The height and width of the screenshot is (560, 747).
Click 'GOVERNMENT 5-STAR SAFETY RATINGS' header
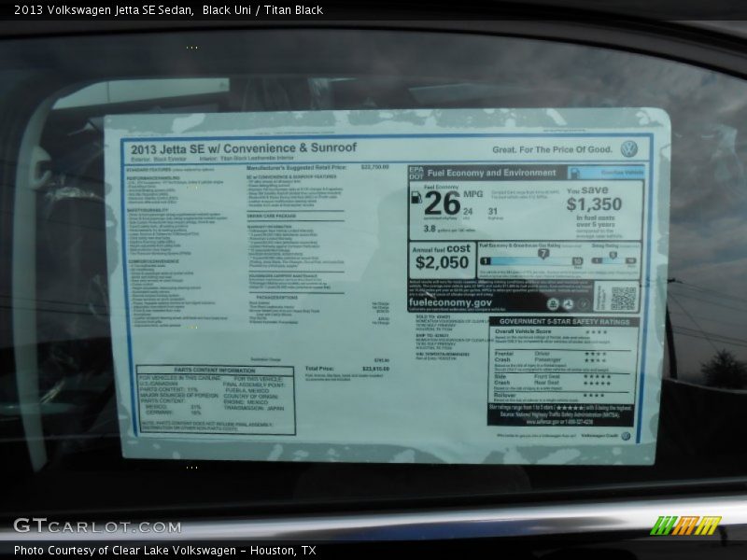click(565, 322)
